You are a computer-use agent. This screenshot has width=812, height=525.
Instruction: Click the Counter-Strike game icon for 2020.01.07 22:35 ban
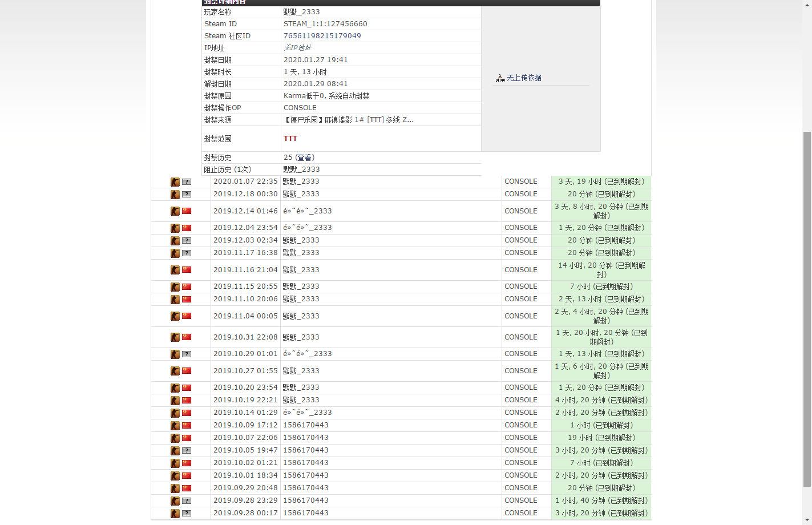175,182
